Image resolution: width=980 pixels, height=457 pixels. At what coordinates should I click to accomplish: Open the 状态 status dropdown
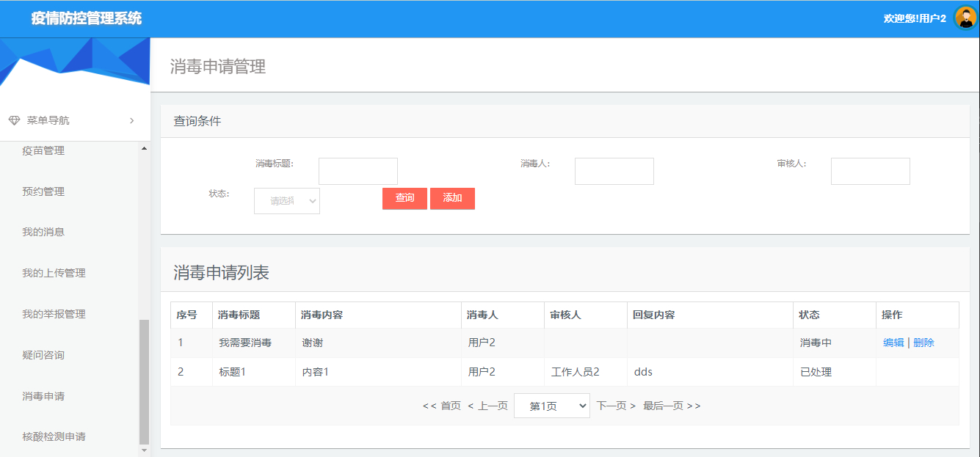pyautogui.click(x=286, y=200)
